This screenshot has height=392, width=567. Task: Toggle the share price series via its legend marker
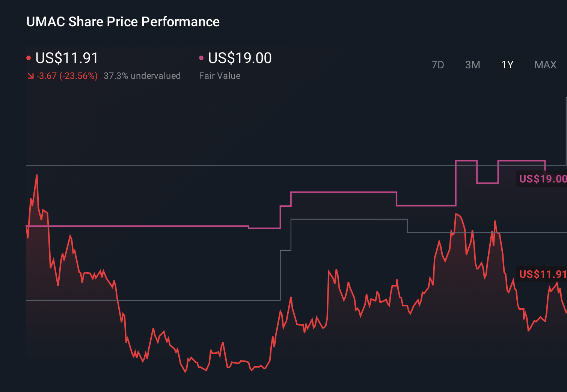click(29, 57)
